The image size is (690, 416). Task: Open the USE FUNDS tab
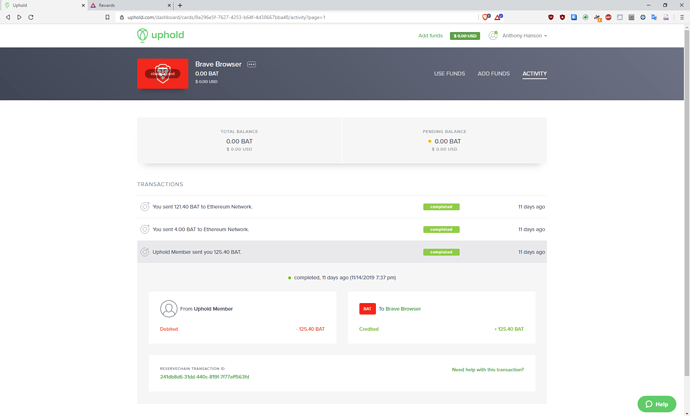coord(449,74)
